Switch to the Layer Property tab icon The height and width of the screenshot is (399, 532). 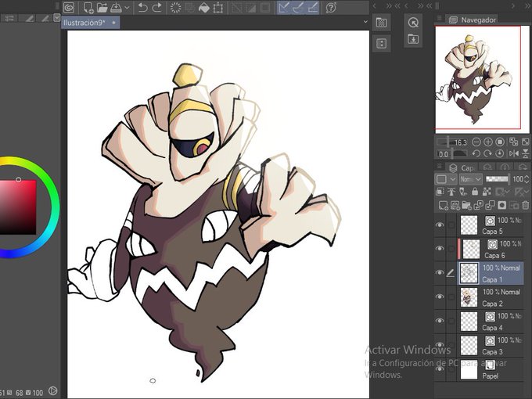[x=487, y=167]
